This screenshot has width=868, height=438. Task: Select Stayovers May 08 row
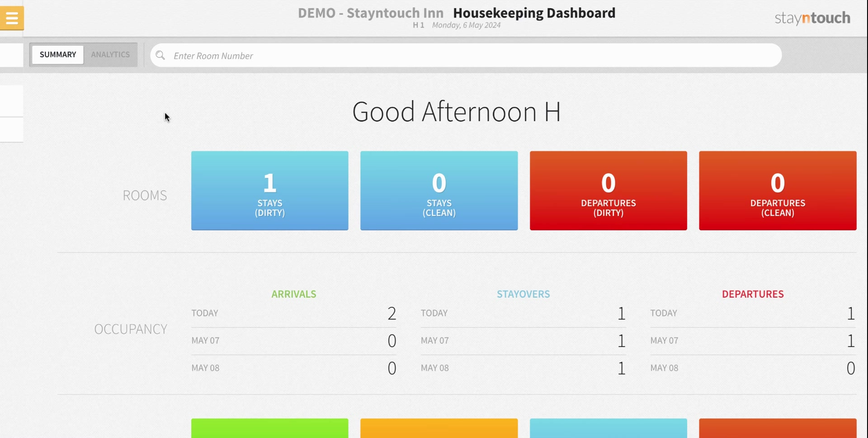click(x=524, y=368)
